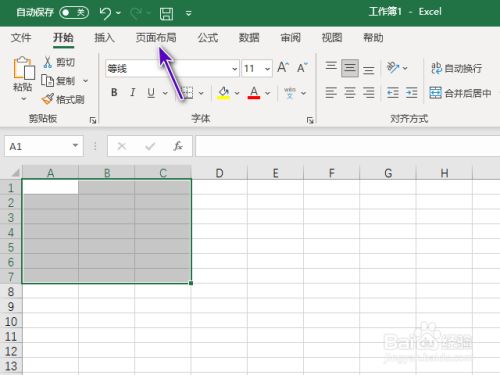Click the Middle Align icon
Image resolution: width=500 pixels, height=375 pixels.
tap(350, 68)
